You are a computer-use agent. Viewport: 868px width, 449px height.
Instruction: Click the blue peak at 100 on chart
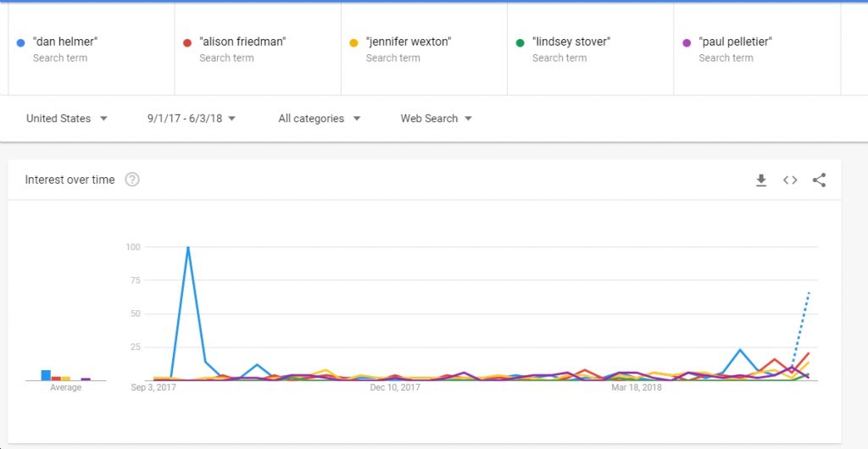point(188,247)
